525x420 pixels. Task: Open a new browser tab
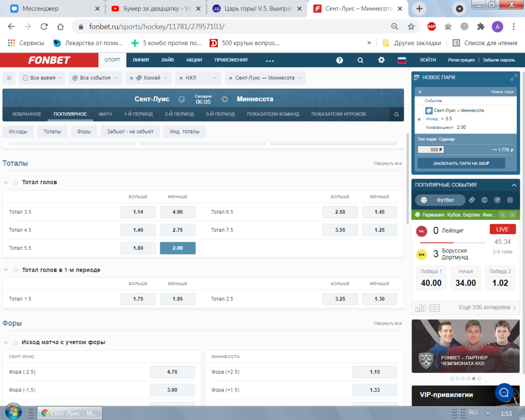[419, 9]
